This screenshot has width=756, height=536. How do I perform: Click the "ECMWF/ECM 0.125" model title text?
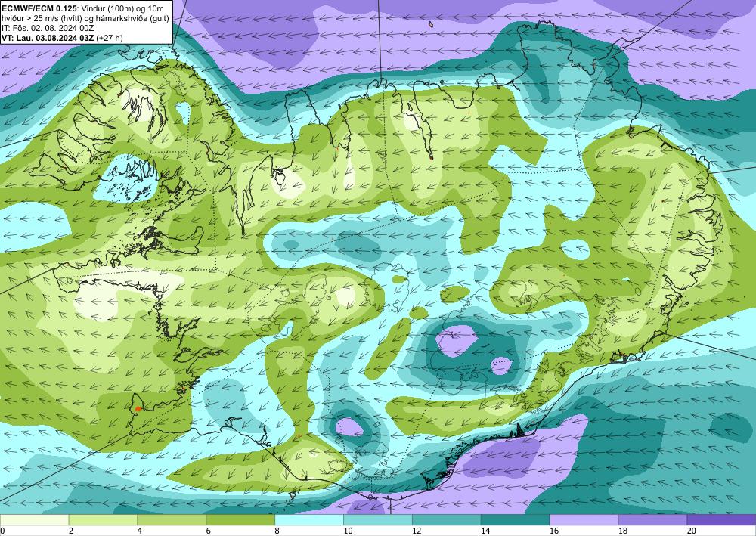click(x=38, y=8)
